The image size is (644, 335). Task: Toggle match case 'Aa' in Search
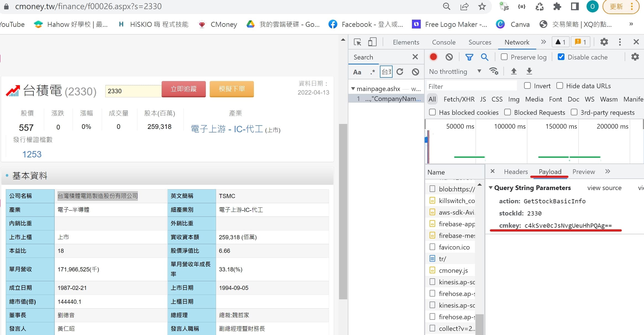coord(357,72)
